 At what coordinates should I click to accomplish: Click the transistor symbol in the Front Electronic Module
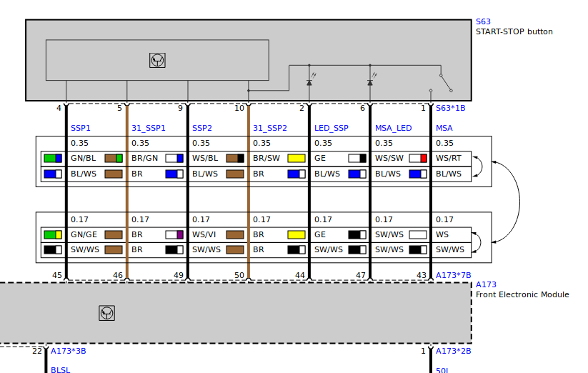[x=106, y=313]
